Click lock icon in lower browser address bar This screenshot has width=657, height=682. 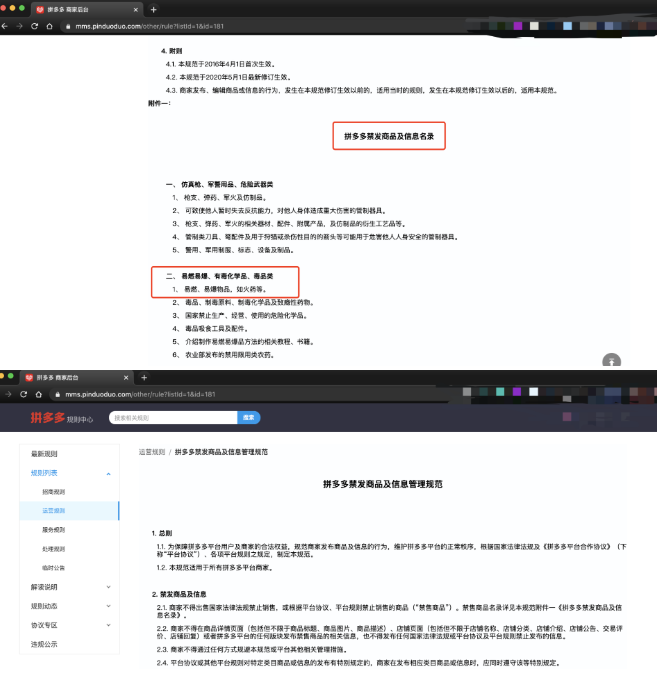57,394
